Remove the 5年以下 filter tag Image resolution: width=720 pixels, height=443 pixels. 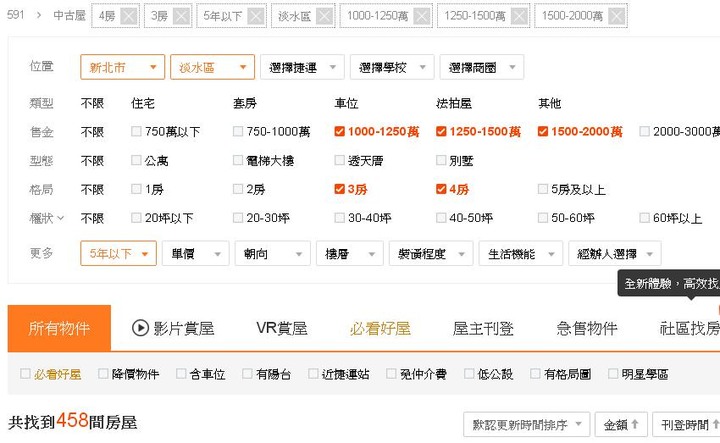coord(256,16)
